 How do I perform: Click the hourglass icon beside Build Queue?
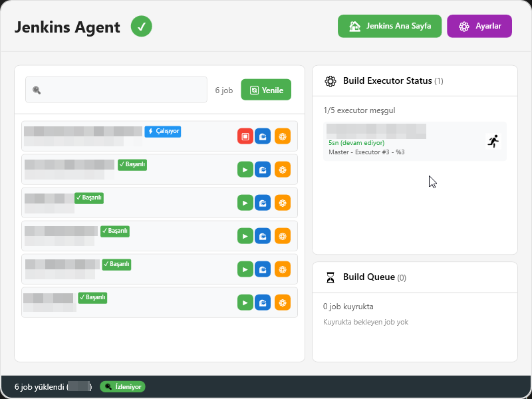point(331,277)
